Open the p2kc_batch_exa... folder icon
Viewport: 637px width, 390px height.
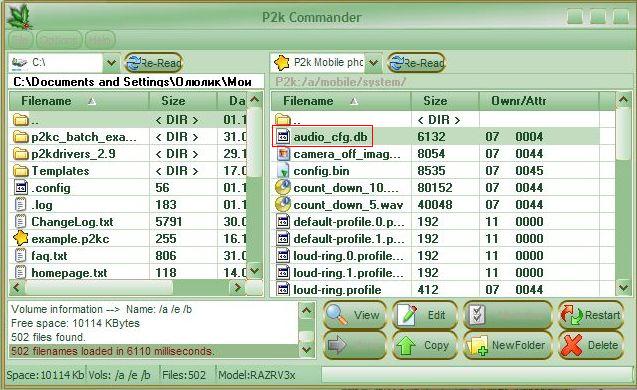click(x=20, y=136)
